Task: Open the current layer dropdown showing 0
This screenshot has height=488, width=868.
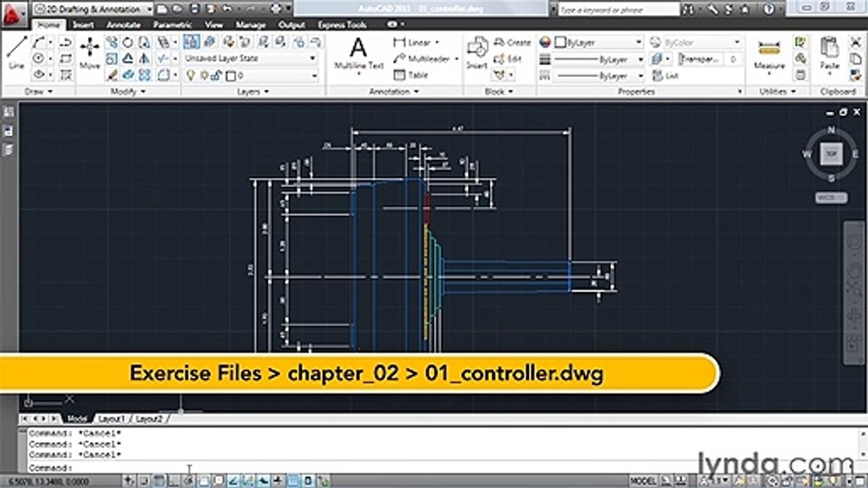Action: click(x=251, y=75)
